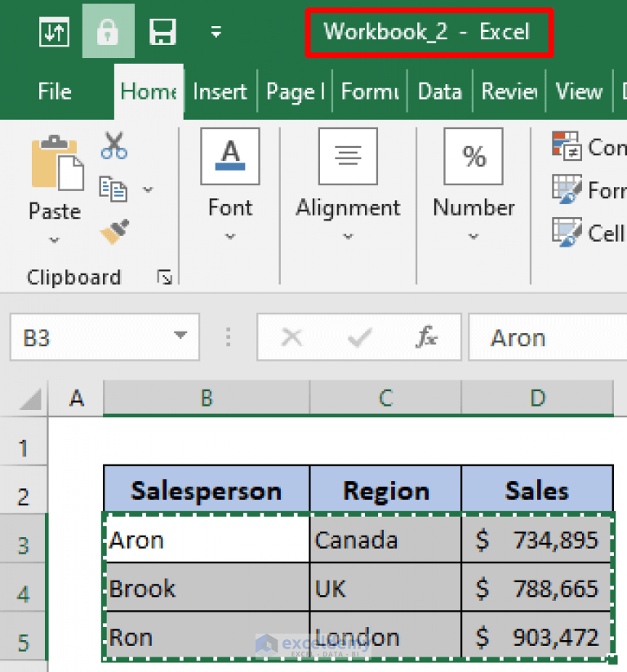
Task: Open the Quick Access Toolbar customize arrow
Action: coord(216,31)
